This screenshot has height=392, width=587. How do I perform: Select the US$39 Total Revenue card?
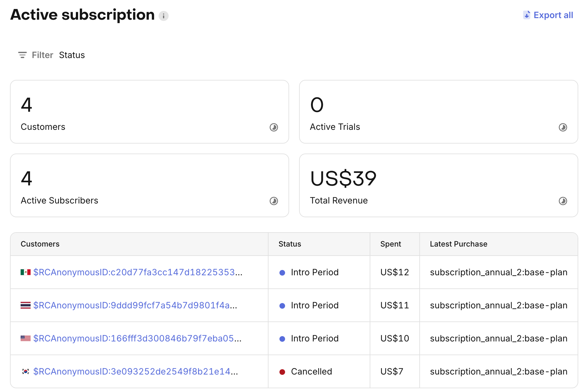click(438, 185)
